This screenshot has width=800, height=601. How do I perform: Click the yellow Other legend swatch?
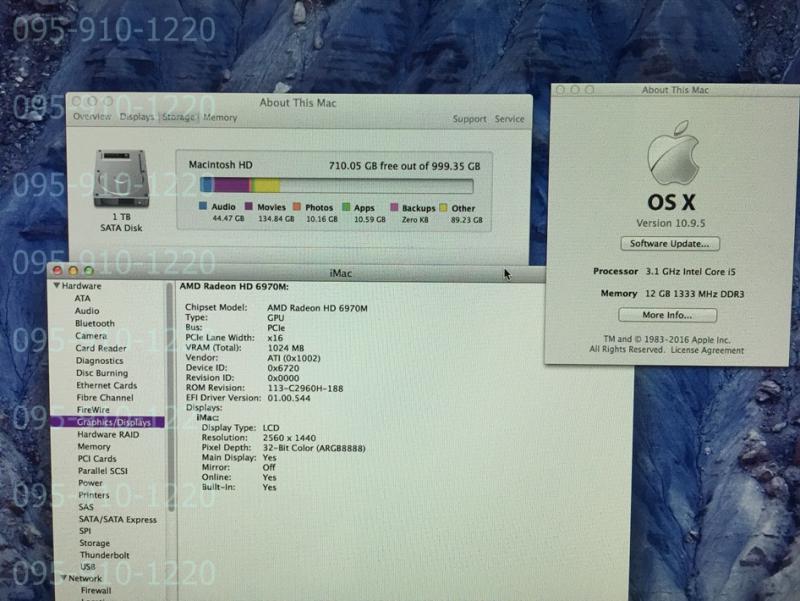443,208
